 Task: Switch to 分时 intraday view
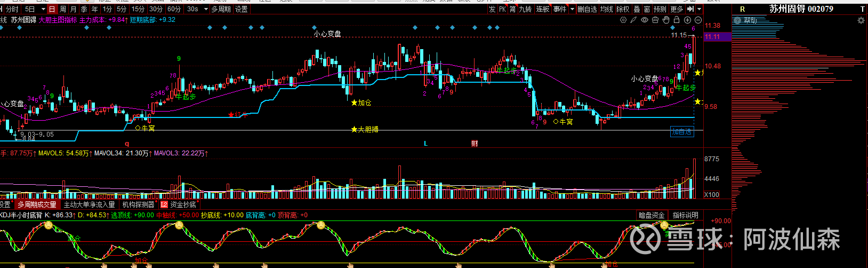tap(12, 9)
